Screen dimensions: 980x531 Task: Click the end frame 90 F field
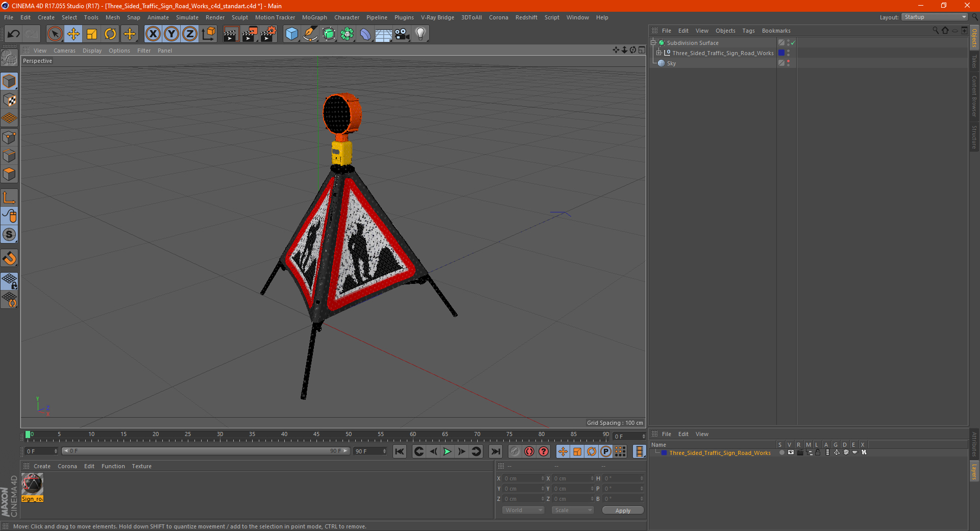click(371, 451)
